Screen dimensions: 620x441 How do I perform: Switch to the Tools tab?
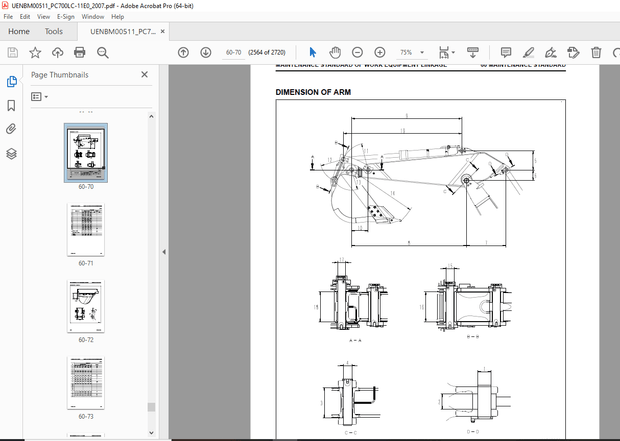(x=54, y=31)
